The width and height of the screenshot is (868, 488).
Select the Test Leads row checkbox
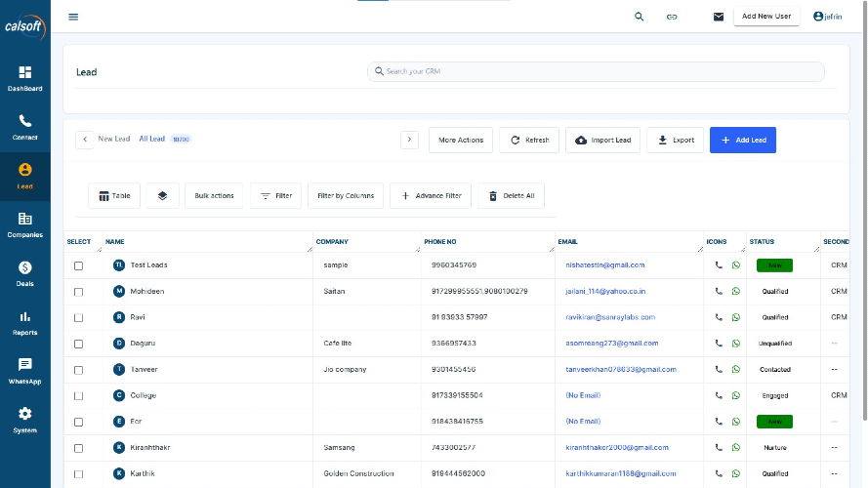click(79, 265)
